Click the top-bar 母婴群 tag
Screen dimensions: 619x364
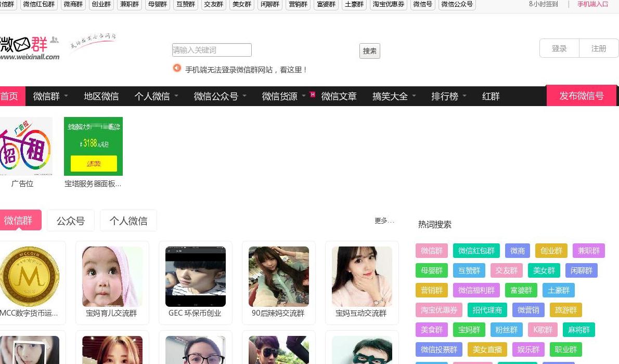pos(158,4)
